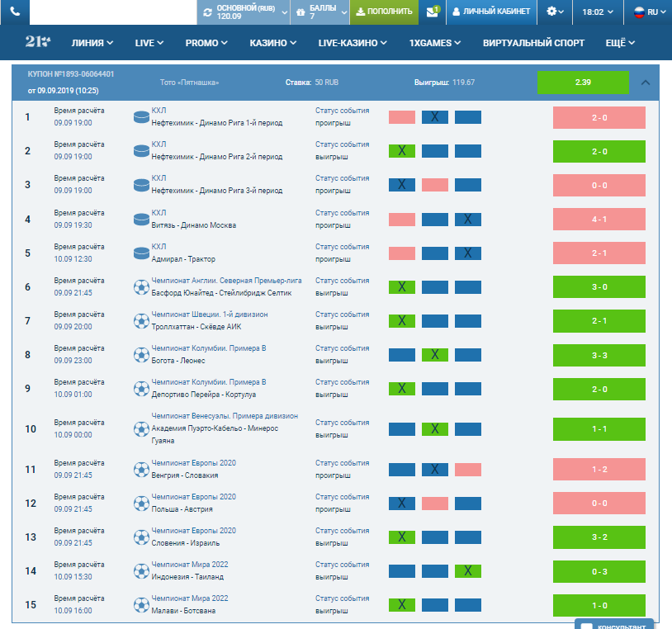Click the balance refresh icon
Image resolution: width=672 pixels, height=629 pixels.
206,12
